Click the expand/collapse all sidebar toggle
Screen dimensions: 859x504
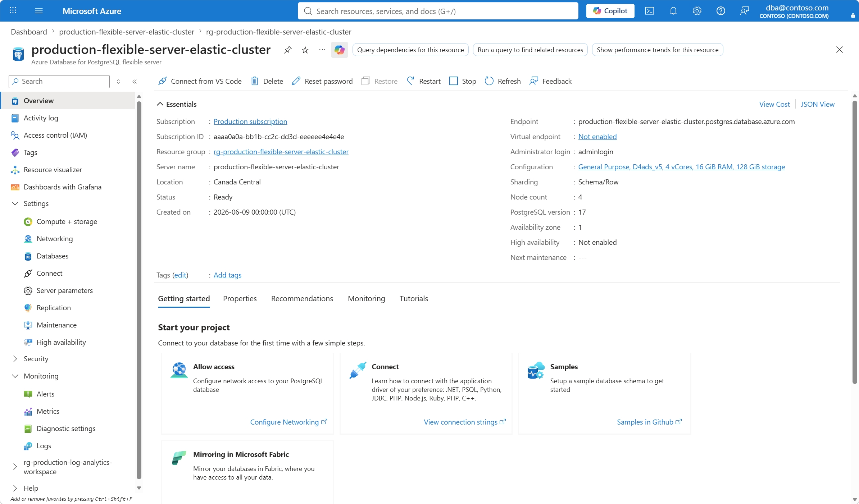click(118, 82)
